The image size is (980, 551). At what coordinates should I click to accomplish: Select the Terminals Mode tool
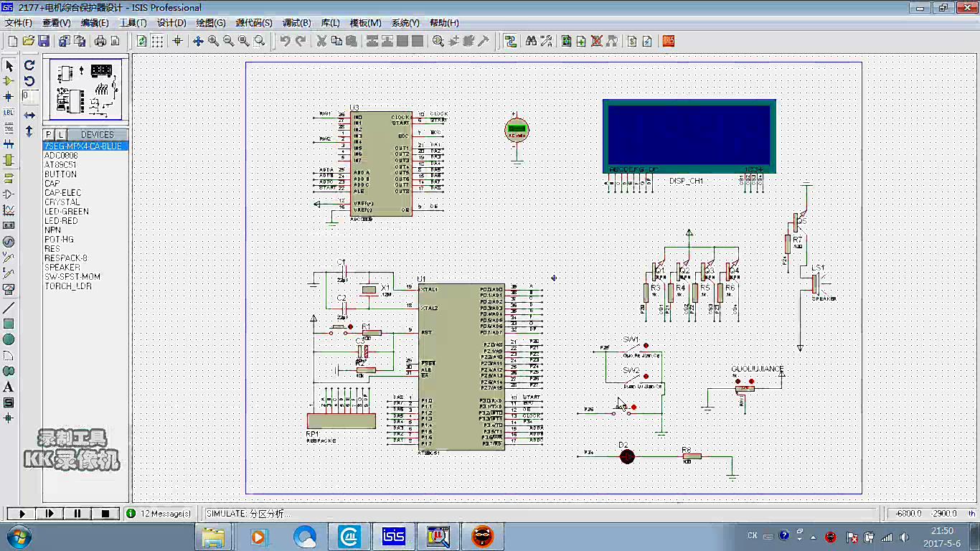9,179
